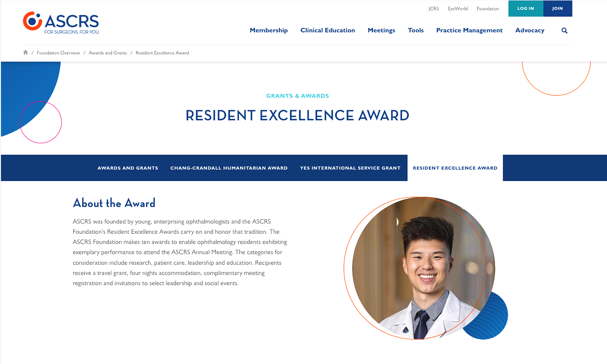The width and height of the screenshot is (607, 364).
Task: Open the Practice Management menu
Action: pyautogui.click(x=469, y=30)
